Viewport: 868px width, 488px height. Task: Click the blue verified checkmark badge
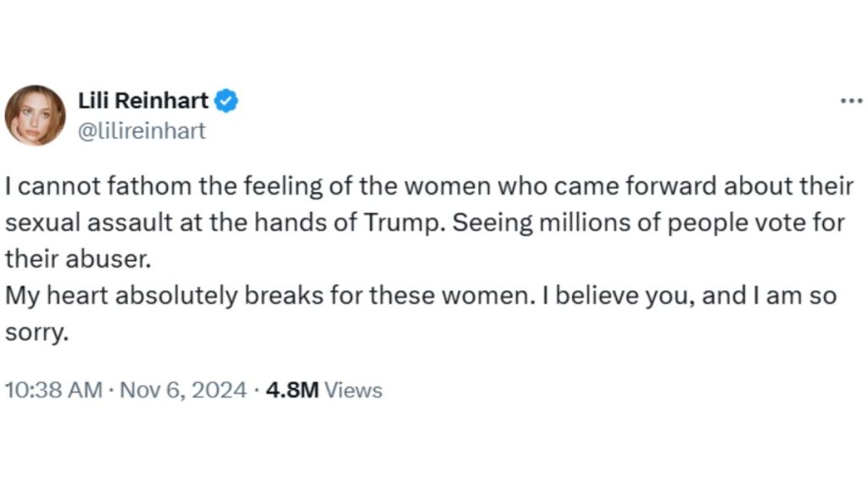225,101
